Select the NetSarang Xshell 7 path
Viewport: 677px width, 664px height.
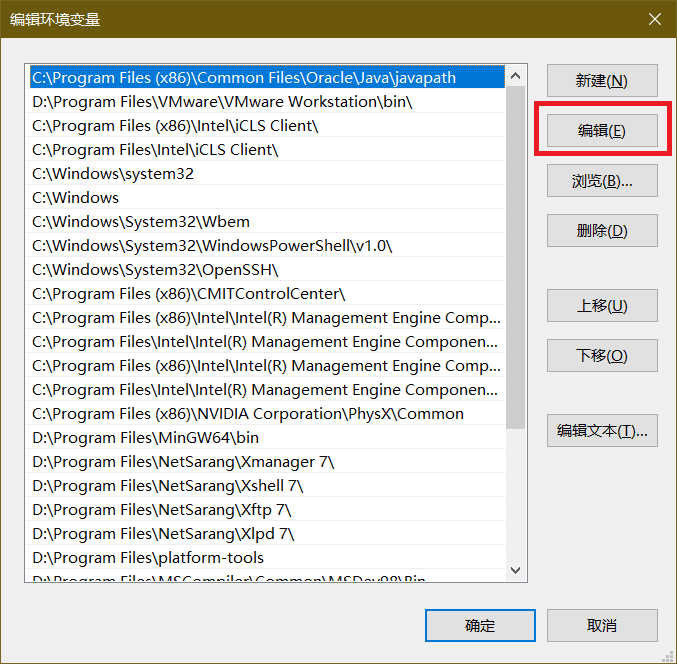pyautogui.click(x=167, y=485)
